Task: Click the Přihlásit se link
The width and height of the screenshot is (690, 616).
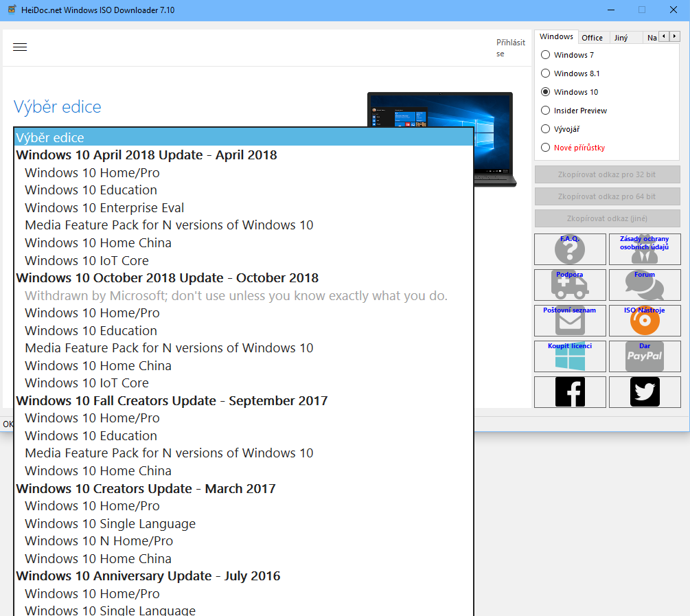Action: click(510, 48)
